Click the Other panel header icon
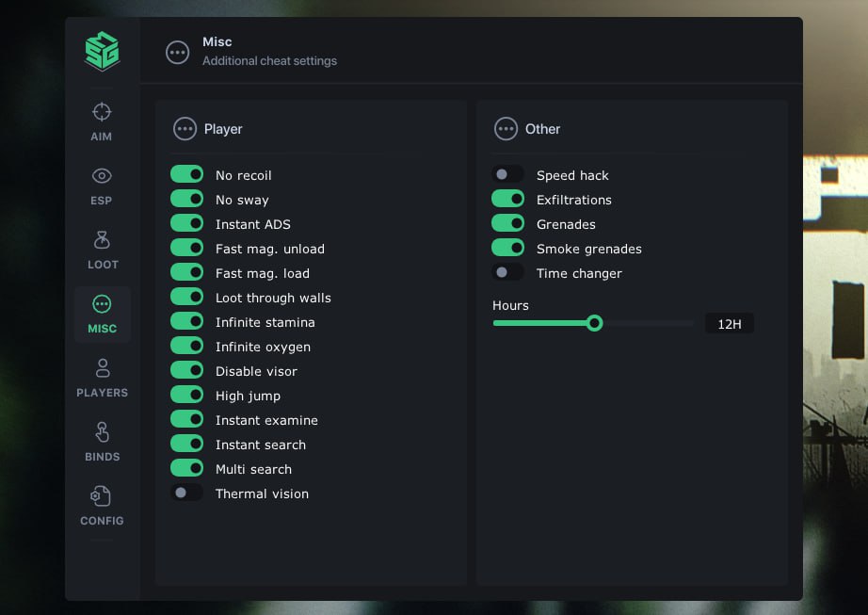The width and height of the screenshot is (868, 615). 506,129
